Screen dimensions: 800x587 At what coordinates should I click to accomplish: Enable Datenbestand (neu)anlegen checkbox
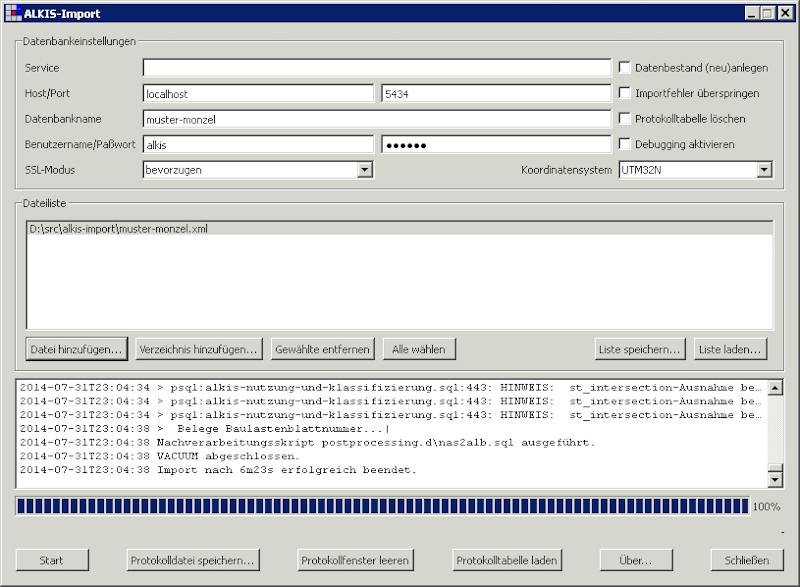point(624,67)
